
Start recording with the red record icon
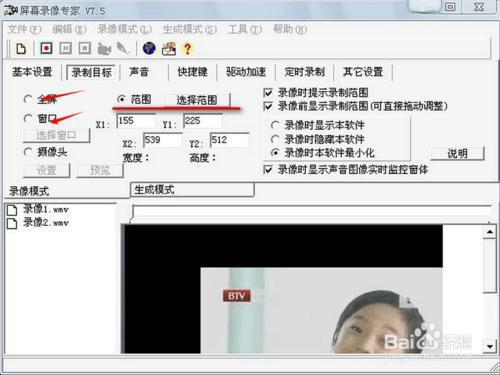(x=46, y=49)
